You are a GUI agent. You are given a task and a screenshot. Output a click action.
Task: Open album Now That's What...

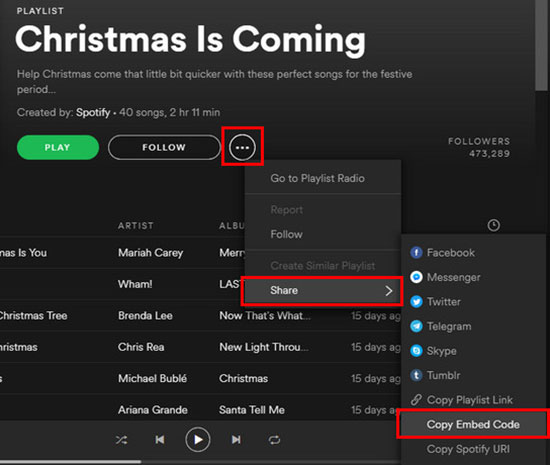(x=265, y=316)
